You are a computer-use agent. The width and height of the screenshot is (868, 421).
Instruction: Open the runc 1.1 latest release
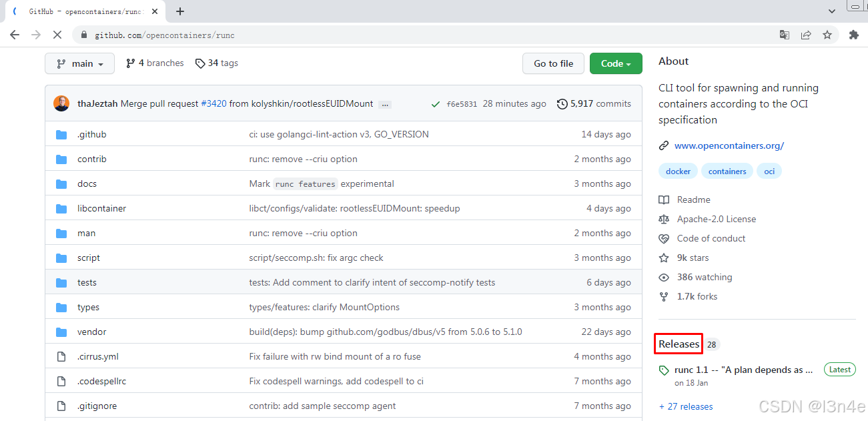click(x=744, y=370)
